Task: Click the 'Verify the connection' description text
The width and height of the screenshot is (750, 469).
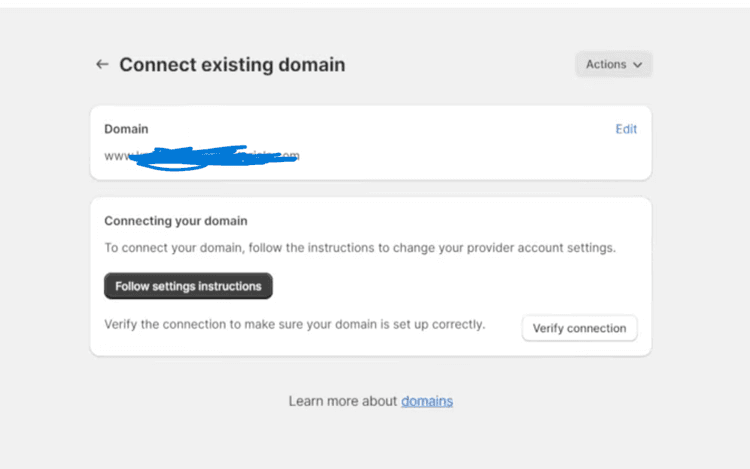Action: click(294, 324)
